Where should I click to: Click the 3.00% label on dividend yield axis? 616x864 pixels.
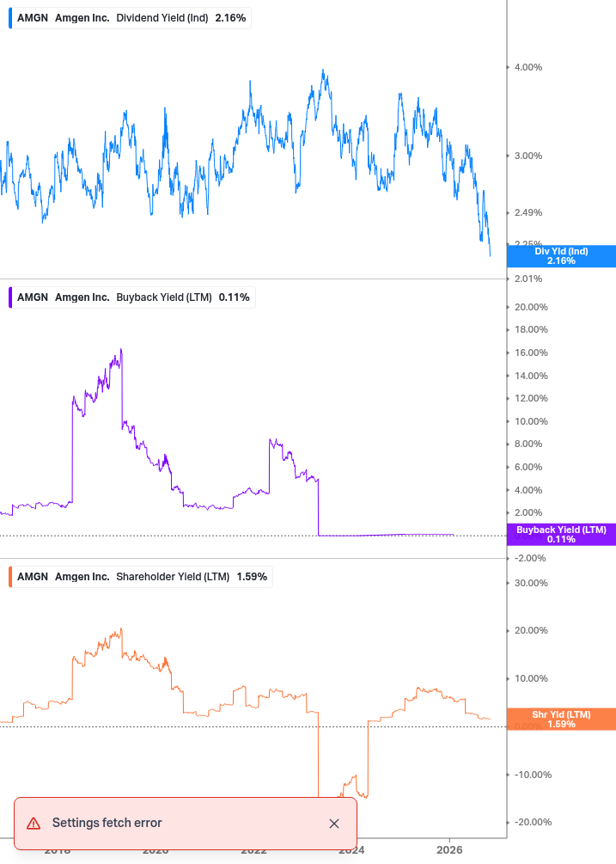[528, 156]
